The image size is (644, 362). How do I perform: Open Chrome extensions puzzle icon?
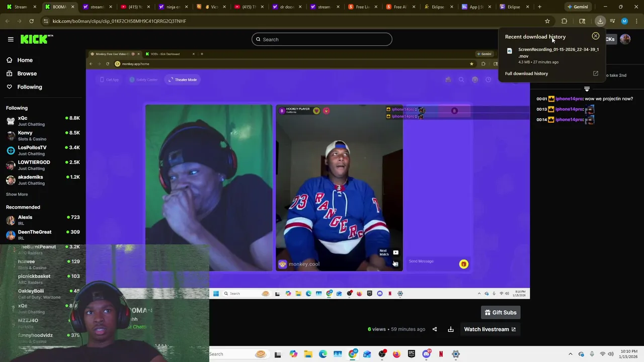[x=564, y=21]
